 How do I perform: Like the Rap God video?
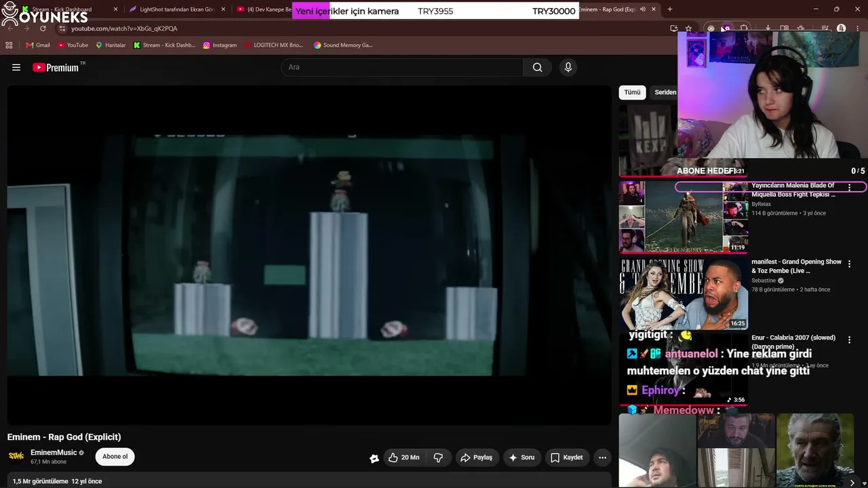click(x=403, y=457)
